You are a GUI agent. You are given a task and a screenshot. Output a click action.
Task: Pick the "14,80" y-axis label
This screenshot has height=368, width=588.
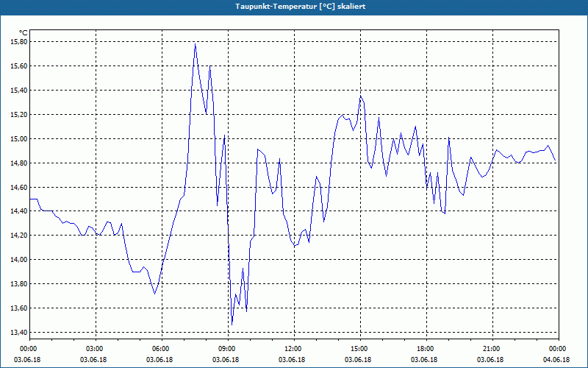click(19, 163)
